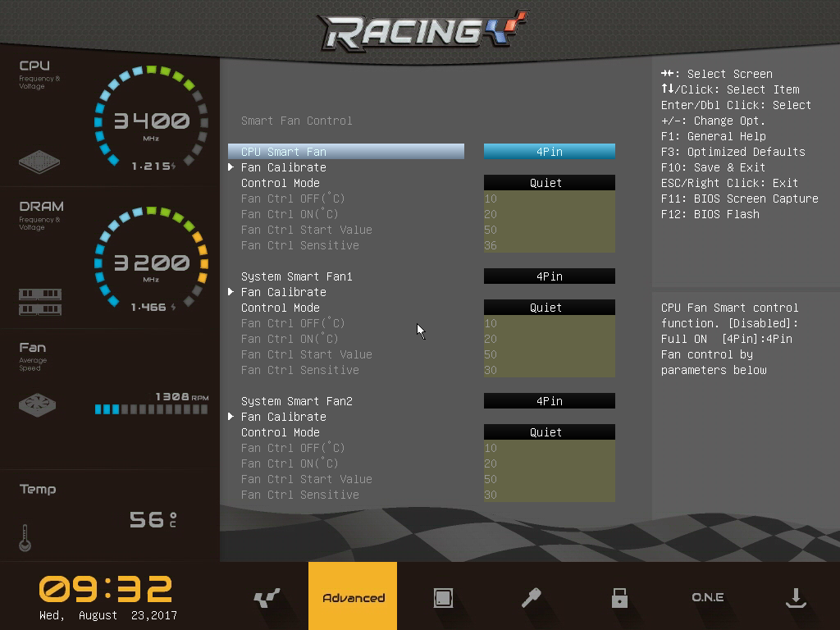The height and width of the screenshot is (630, 840).
Task: Click the fan icon under Average Speed
Action: [38, 405]
